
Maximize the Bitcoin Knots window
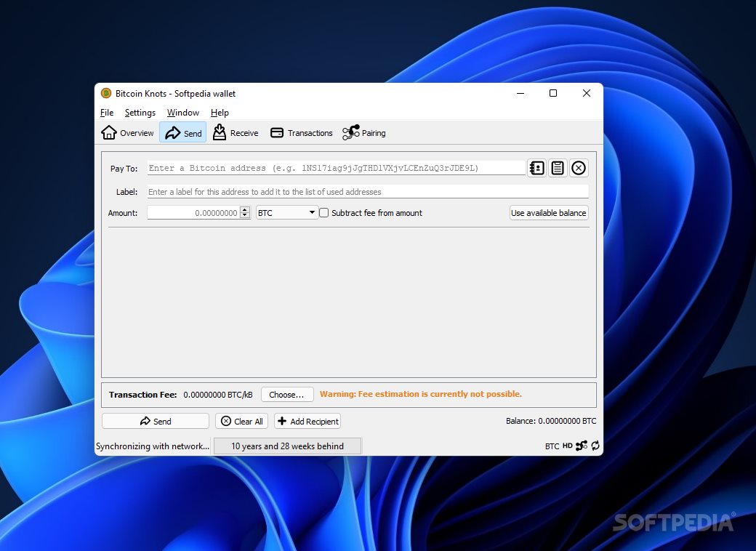[553, 93]
